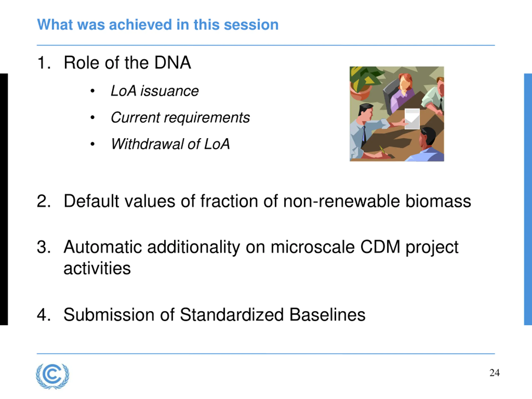
Task: Click the meeting clipart image
Action: 397,114
